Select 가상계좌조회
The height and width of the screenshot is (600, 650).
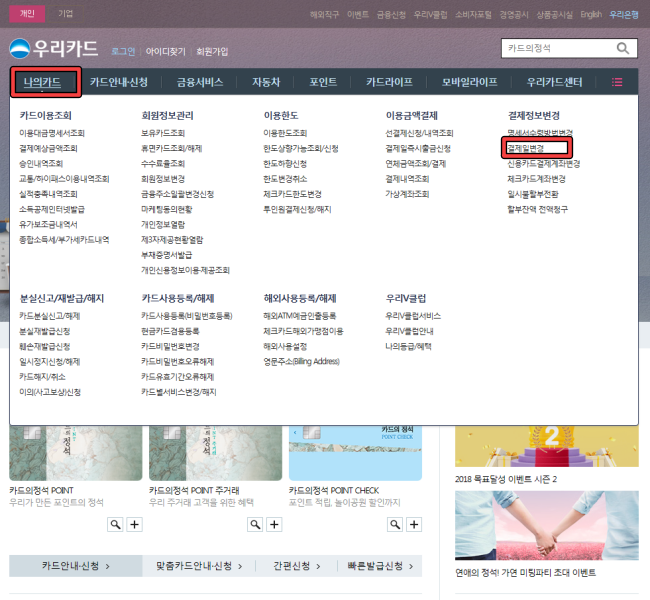tap(407, 194)
